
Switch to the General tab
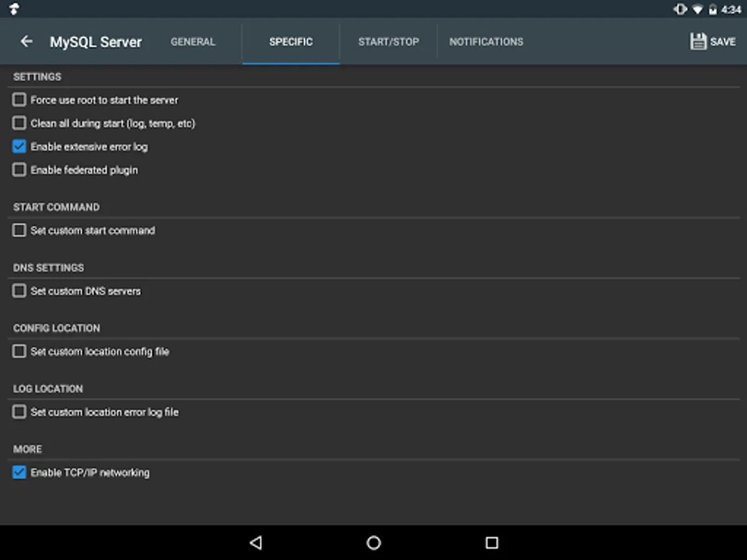tap(193, 42)
